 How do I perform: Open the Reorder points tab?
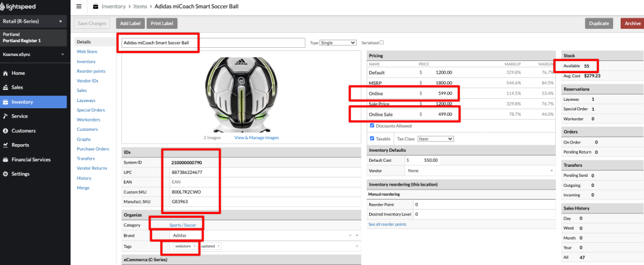pos(91,71)
